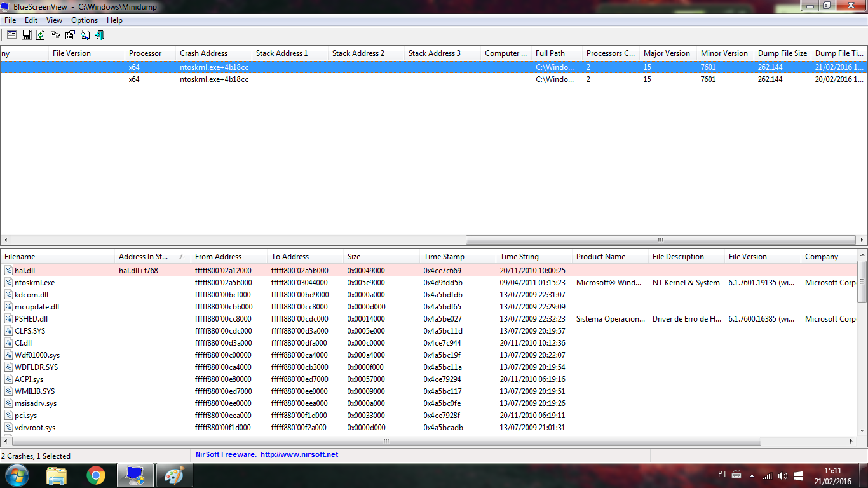The height and width of the screenshot is (488, 868).
Task: Sort by Product Name column header
Action: click(610, 257)
